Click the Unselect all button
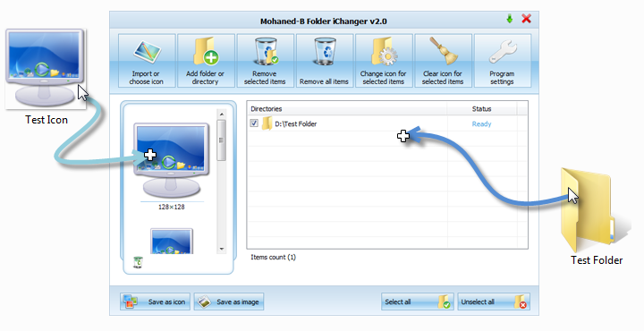This screenshot has width=644, height=331. [x=494, y=301]
